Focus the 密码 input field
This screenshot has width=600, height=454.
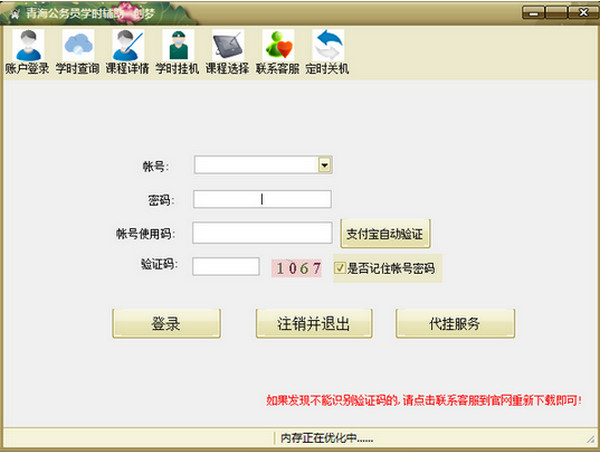(262, 199)
